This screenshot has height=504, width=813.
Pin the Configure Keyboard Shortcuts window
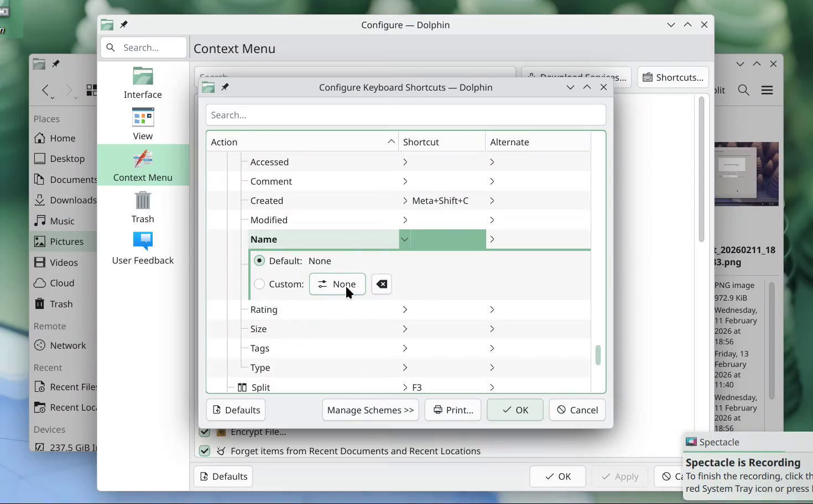(226, 87)
